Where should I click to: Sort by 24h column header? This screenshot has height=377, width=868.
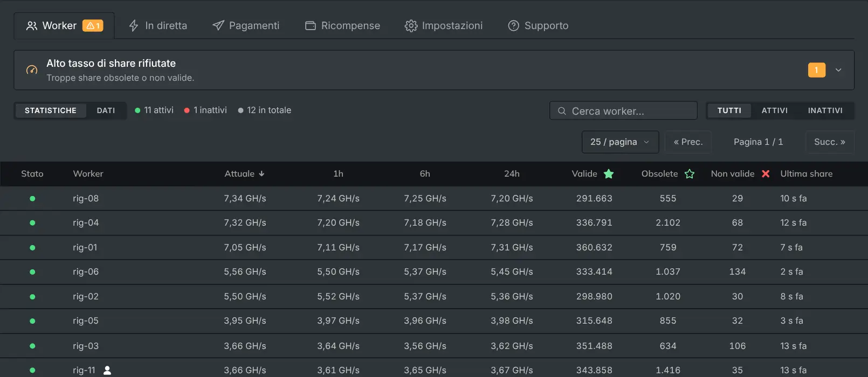(512, 174)
